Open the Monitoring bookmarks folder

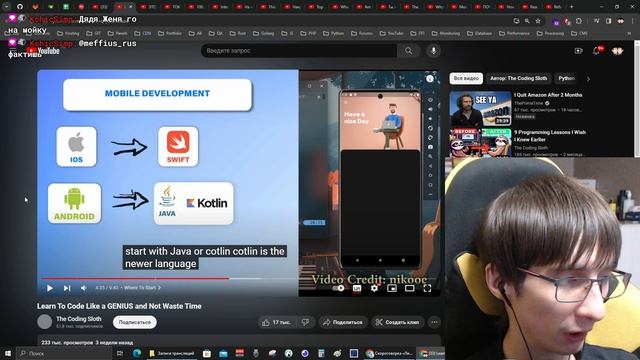[446, 33]
